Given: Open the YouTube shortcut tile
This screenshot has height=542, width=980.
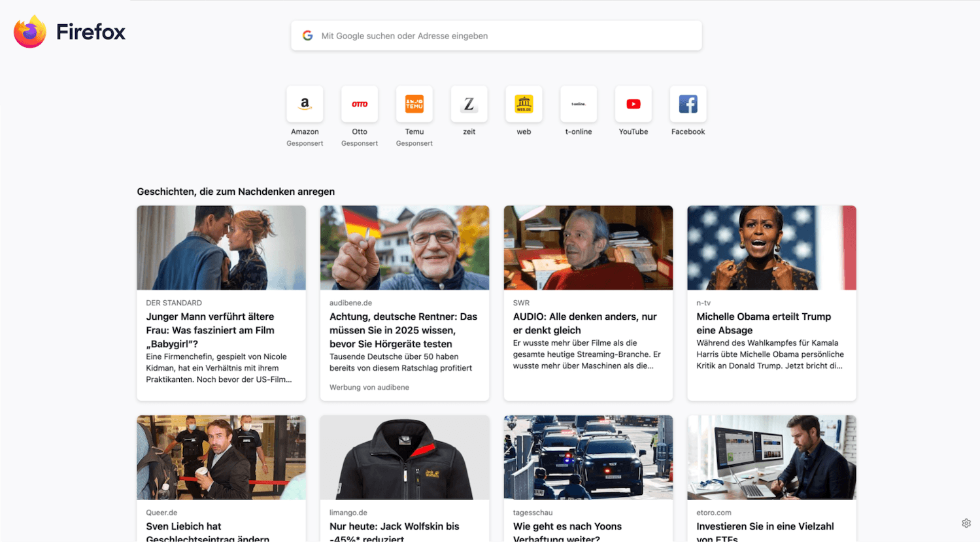Looking at the screenshot, I should click(634, 104).
